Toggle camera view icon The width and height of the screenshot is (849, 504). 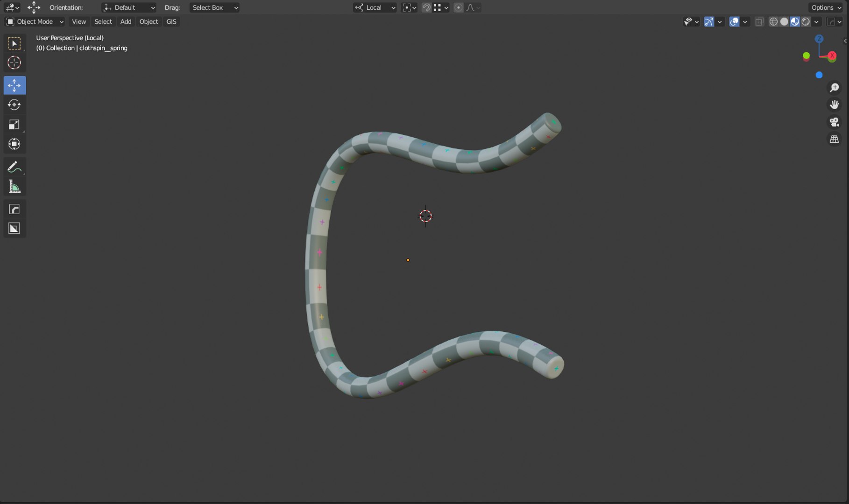[834, 122]
